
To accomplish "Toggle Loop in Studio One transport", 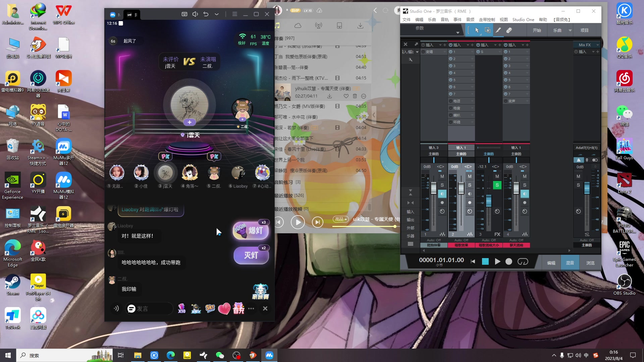I will (x=523, y=261).
